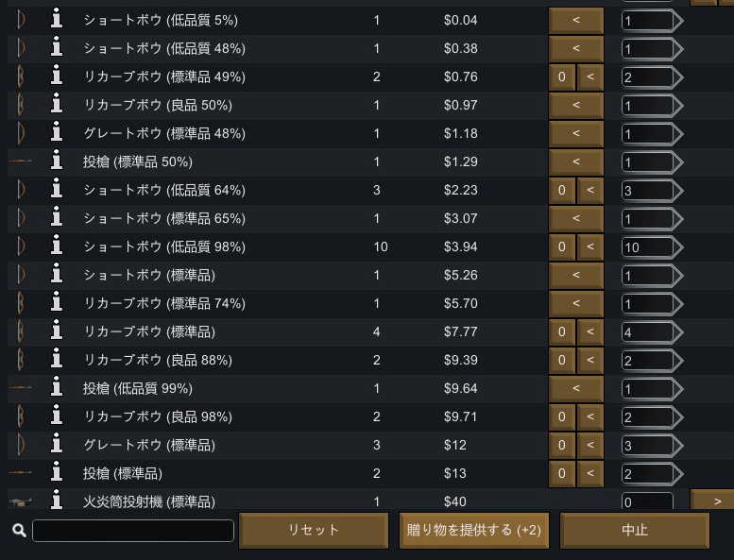Click the 中止 button
Image resolution: width=734 pixels, height=560 pixels.
[635, 530]
